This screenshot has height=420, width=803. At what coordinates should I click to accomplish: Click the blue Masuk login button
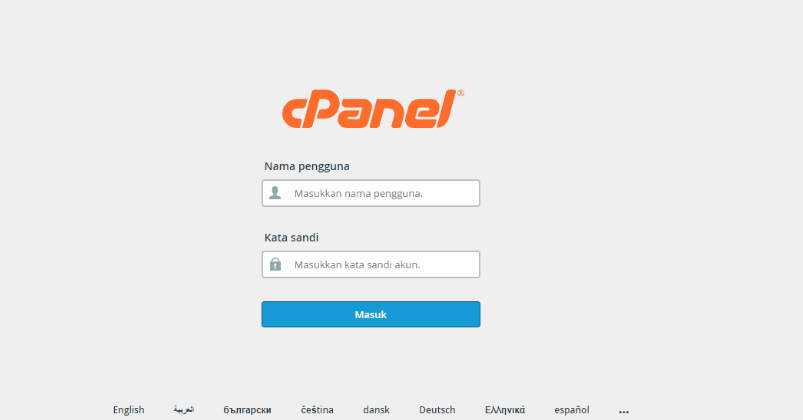[x=371, y=314]
